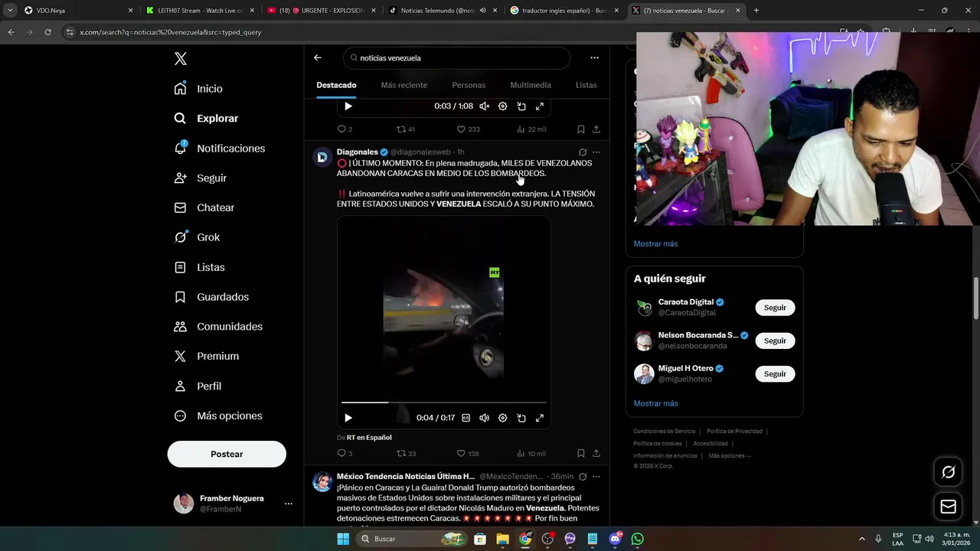Play the 0:17 Diagonales video
Viewport: 980px width, 551px height.
348,418
